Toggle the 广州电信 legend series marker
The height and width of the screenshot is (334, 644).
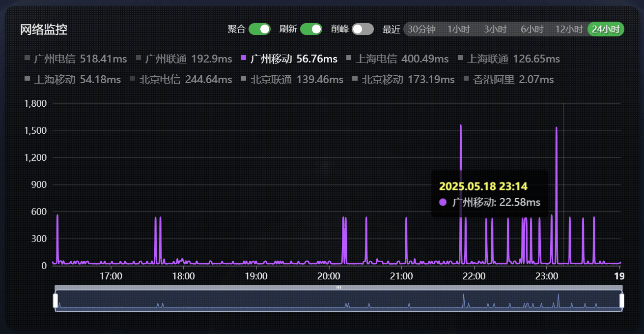click(28, 59)
